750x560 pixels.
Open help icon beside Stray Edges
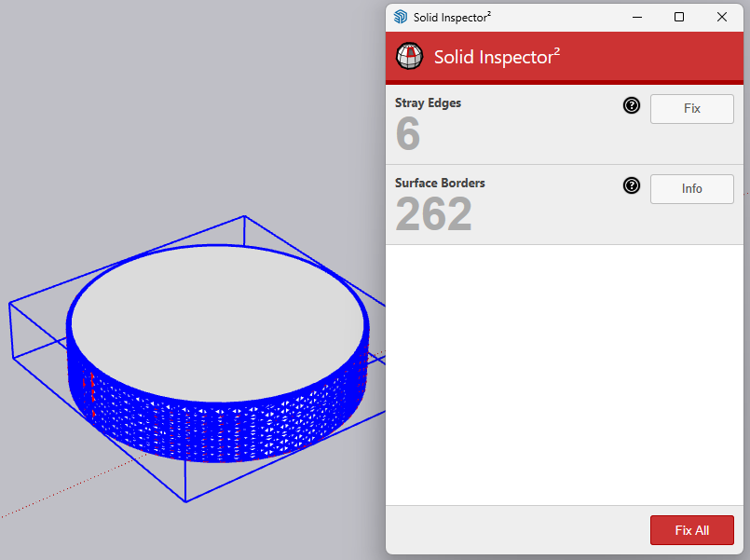[632, 105]
